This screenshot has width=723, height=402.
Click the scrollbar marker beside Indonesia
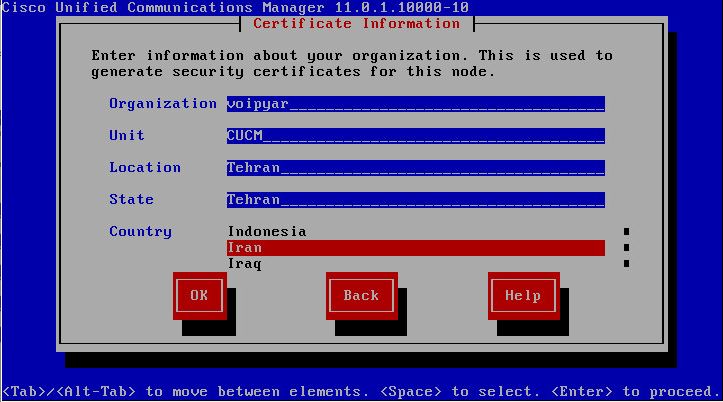[x=626, y=231]
